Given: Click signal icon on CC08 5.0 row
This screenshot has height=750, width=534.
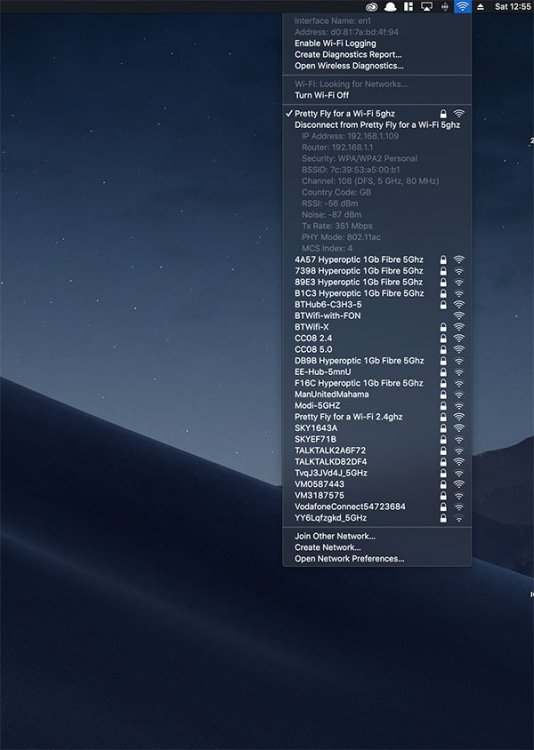Looking at the screenshot, I should [459, 350].
